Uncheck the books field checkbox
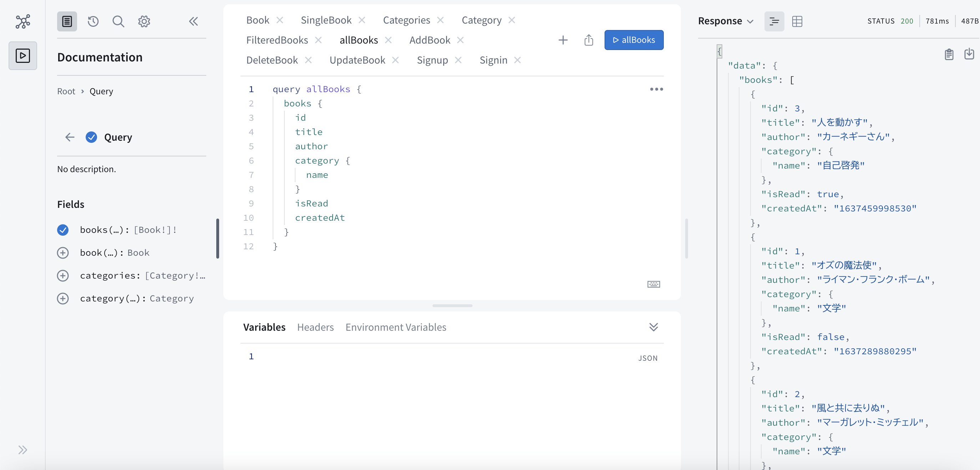This screenshot has height=470, width=980. click(x=63, y=230)
